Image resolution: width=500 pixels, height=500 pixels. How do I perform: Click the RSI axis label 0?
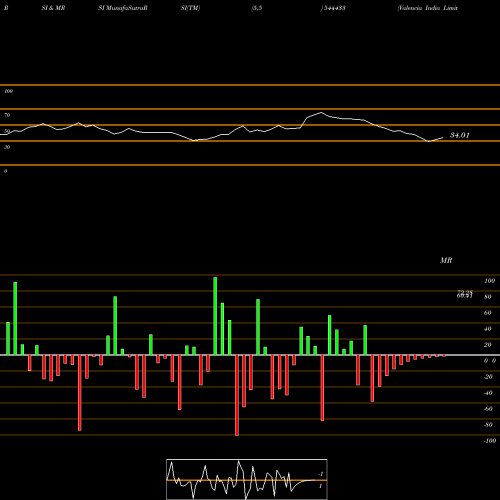[x=5, y=171]
